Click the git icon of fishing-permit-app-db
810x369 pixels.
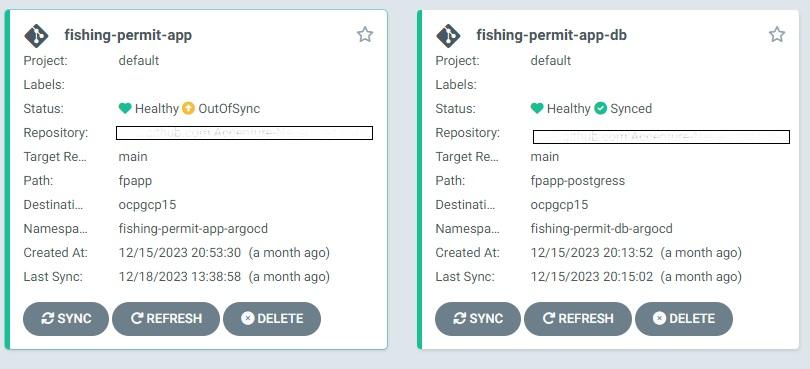448,36
